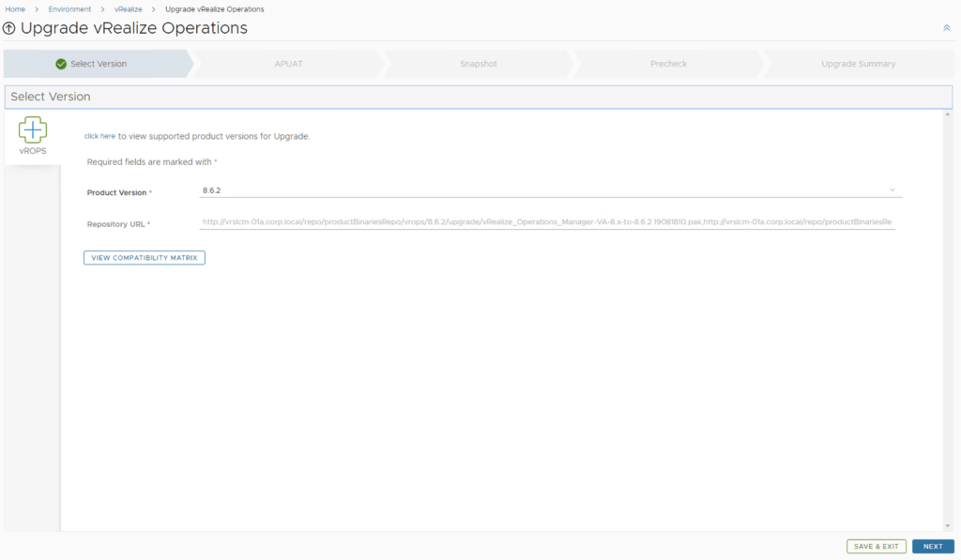Image resolution: width=961 pixels, height=560 pixels.
Task: Switch to the APUAT wizard step
Action: (x=288, y=64)
